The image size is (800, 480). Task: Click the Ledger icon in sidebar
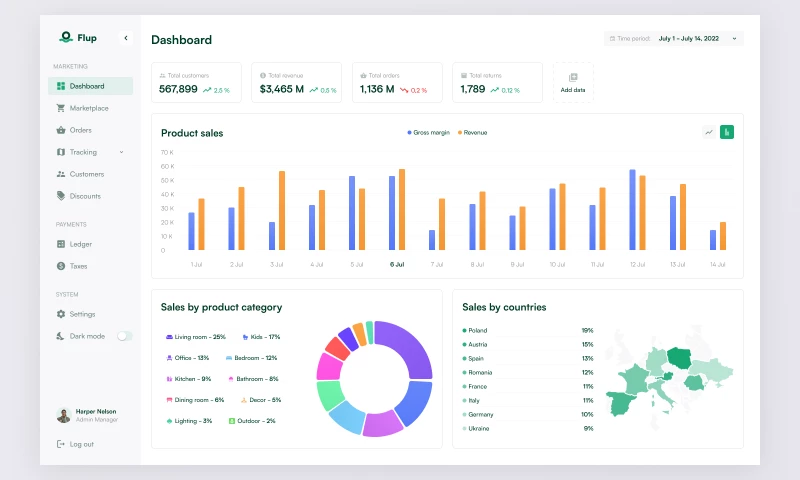click(x=61, y=244)
